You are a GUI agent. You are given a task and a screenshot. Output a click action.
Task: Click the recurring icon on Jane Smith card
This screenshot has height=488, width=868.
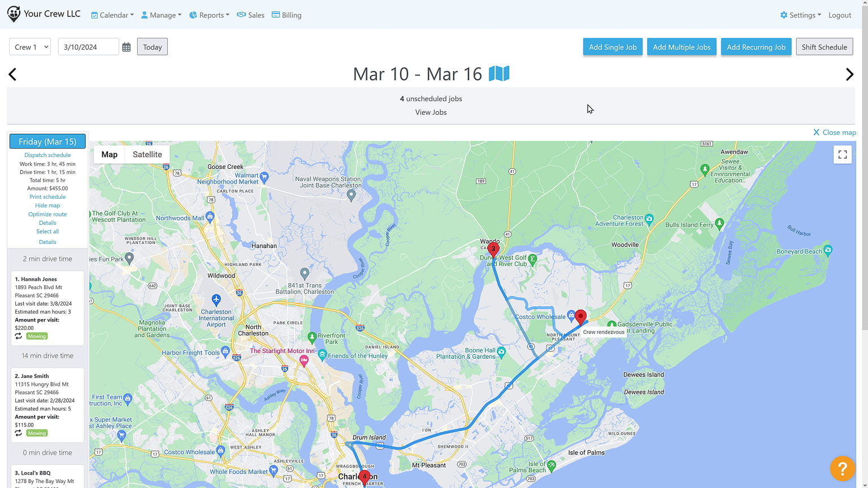[x=18, y=433]
